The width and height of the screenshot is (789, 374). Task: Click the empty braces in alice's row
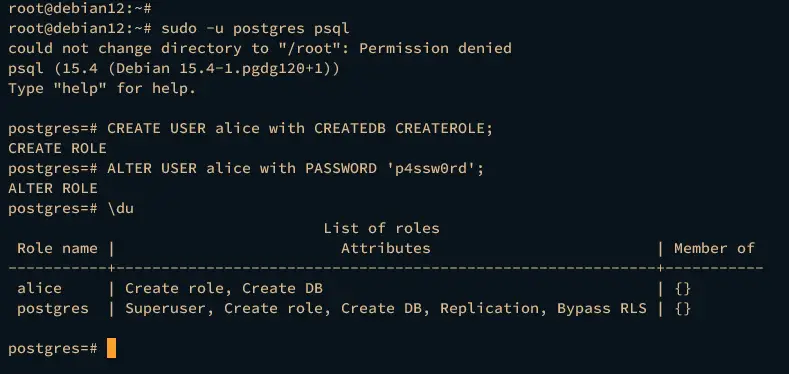[683, 288]
